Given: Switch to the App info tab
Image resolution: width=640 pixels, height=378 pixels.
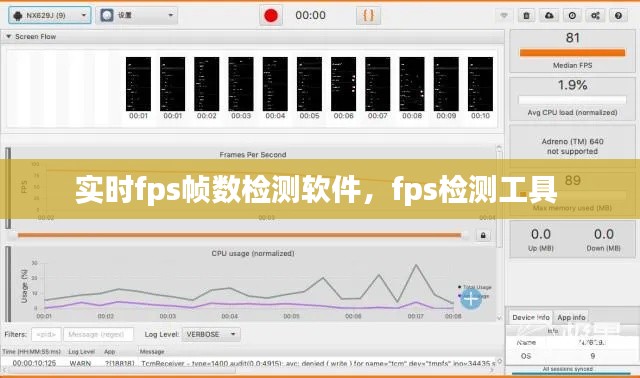Looking at the screenshot, I should click(x=571, y=317).
